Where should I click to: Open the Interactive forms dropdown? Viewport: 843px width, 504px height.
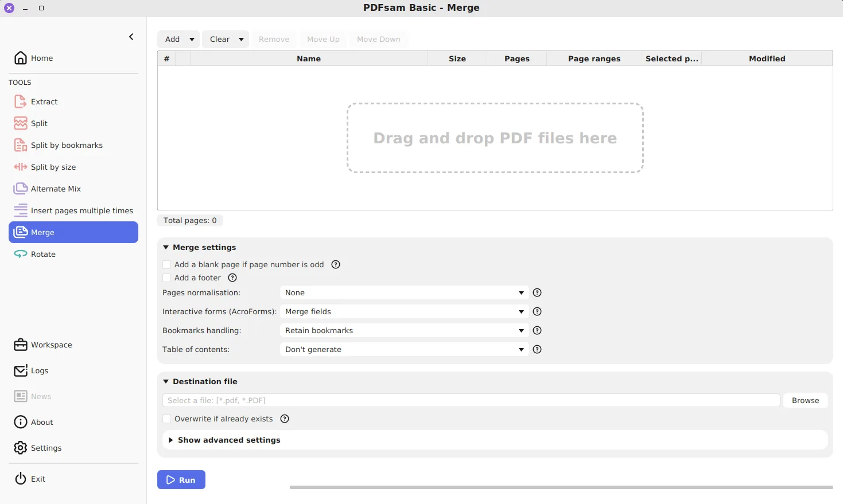[405, 311]
